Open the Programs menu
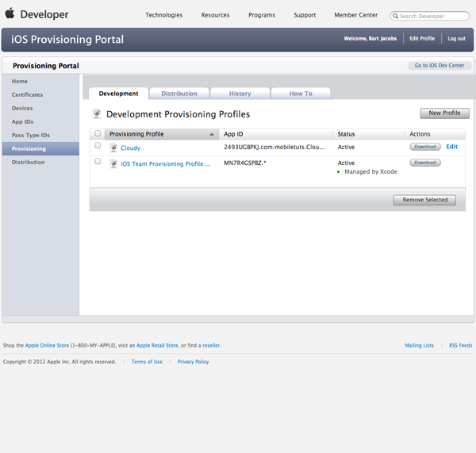 pos(262,15)
